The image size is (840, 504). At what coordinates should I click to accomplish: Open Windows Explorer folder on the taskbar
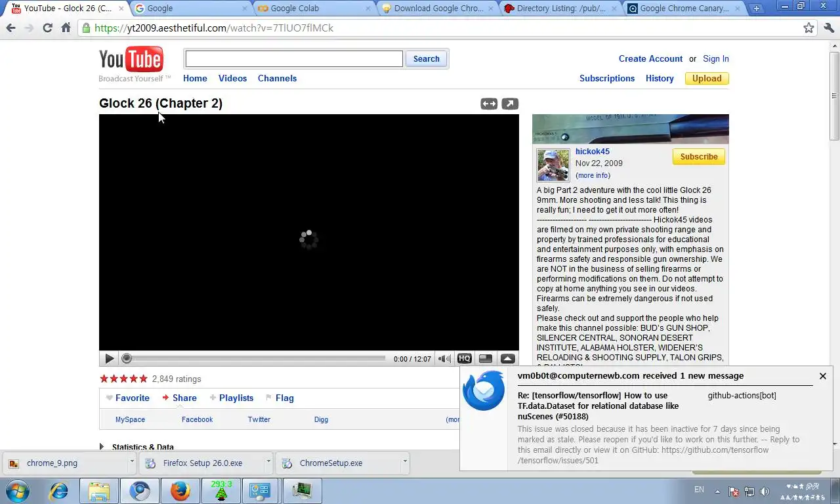click(99, 491)
